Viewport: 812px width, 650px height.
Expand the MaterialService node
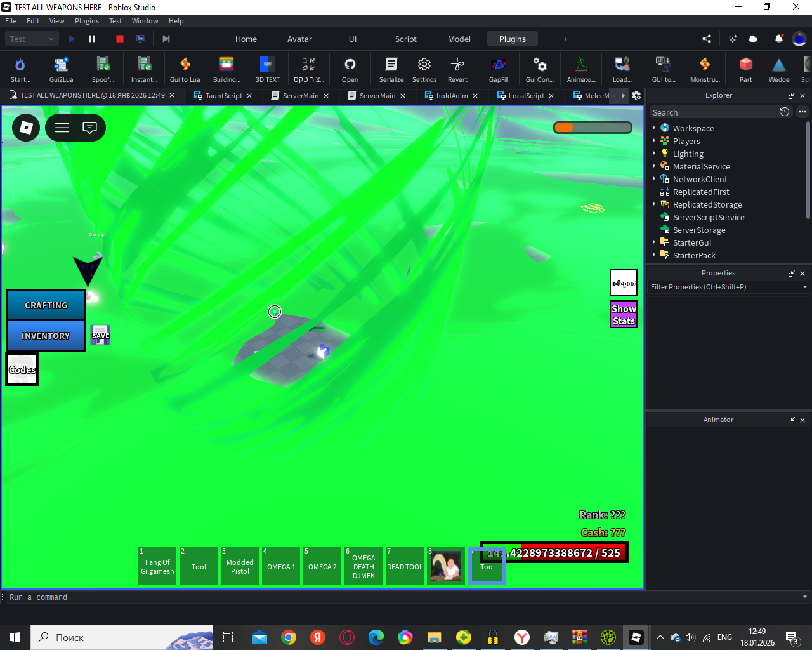tap(654, 166)
